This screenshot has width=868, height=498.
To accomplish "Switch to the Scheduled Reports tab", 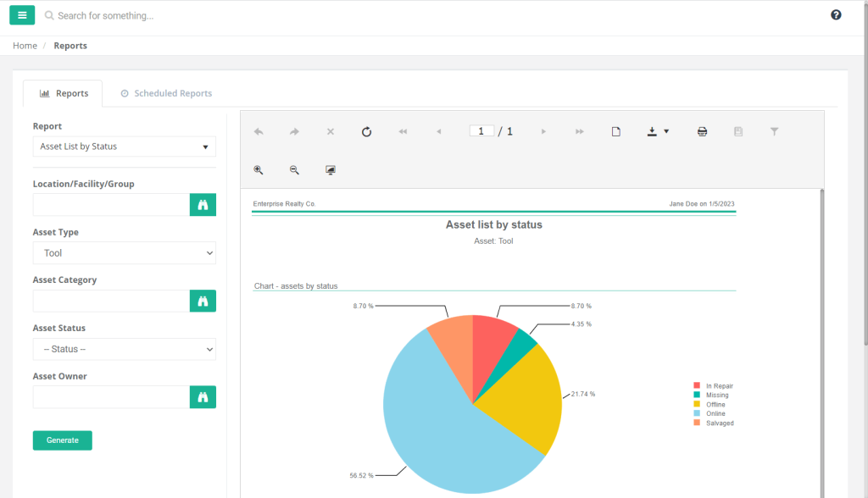I will tap(166, 93).
